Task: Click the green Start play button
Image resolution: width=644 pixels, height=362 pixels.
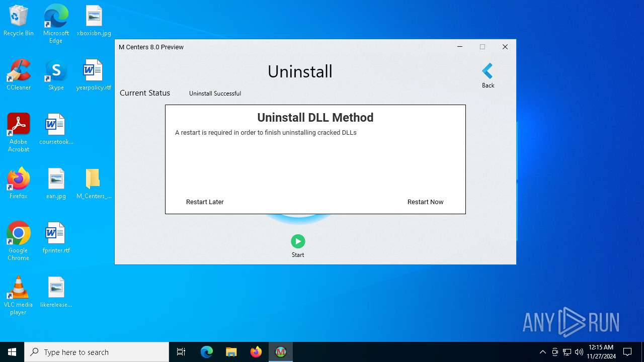Action: click(298, 241)
